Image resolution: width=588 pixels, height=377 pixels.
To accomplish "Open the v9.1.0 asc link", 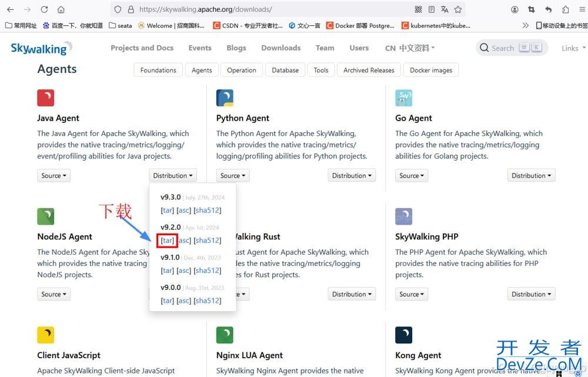I will click(183, 271).
